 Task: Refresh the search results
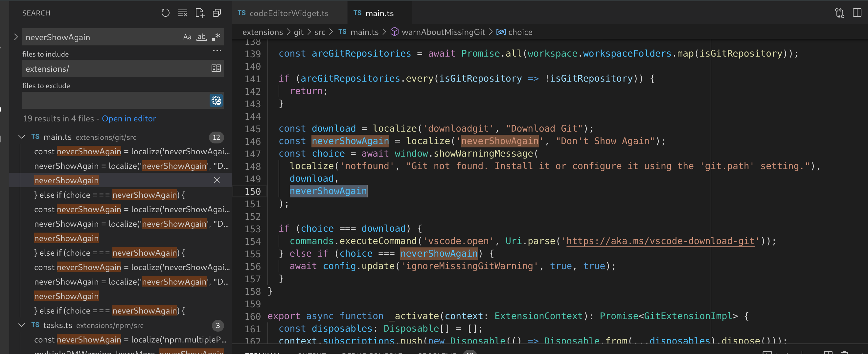(165, 13)
